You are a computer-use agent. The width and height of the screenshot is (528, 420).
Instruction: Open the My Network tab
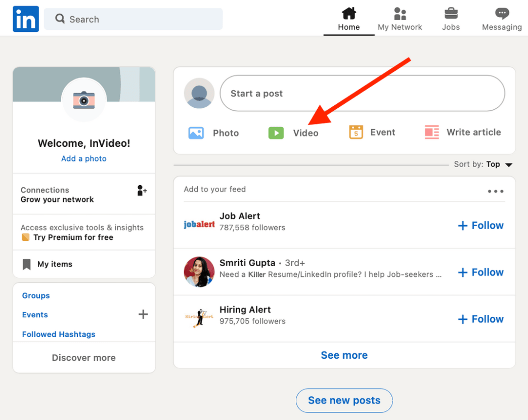click(400, 20)
